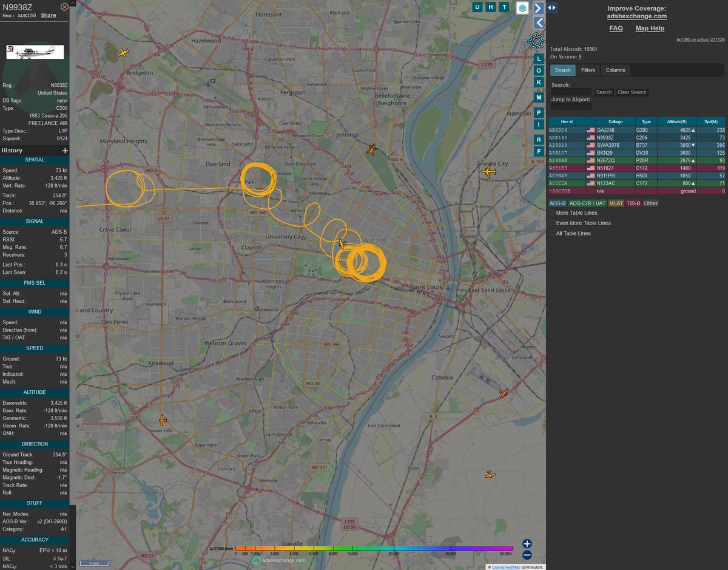Sort table by Type column
The image size is (728, 570).
coord(647,122)
